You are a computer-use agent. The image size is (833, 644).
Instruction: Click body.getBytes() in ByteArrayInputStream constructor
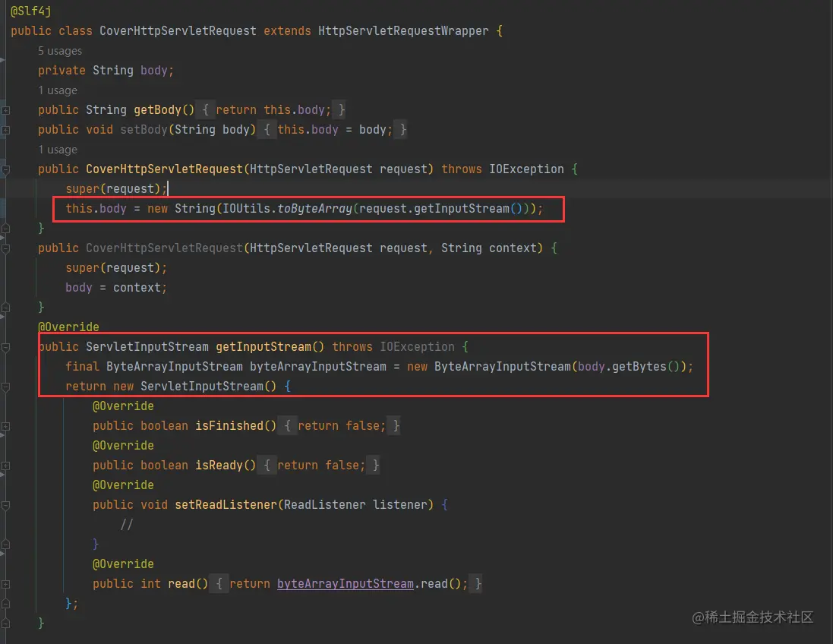click(629, 367)
